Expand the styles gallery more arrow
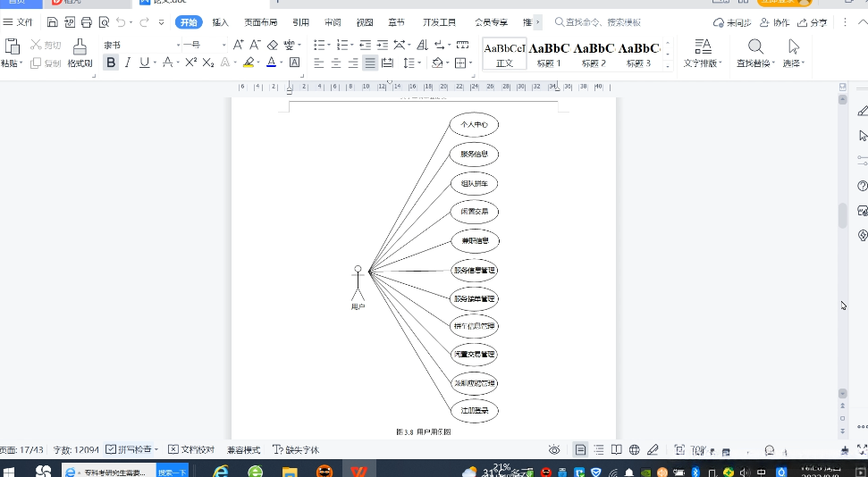The height and width of the screenshot is (477, 868). (x=668, y=66)
